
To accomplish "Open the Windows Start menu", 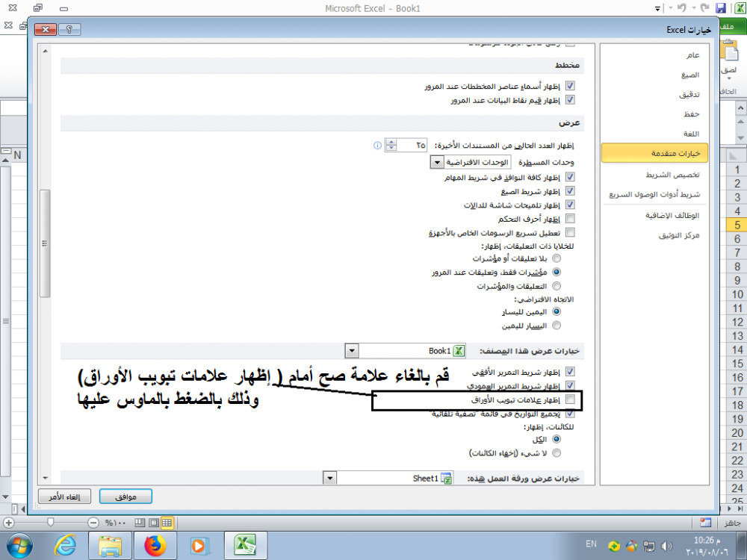I will click(19, 546).
